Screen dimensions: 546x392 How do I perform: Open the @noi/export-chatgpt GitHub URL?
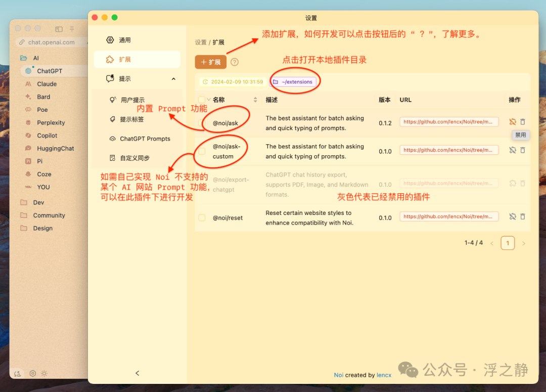click(449, 183)
